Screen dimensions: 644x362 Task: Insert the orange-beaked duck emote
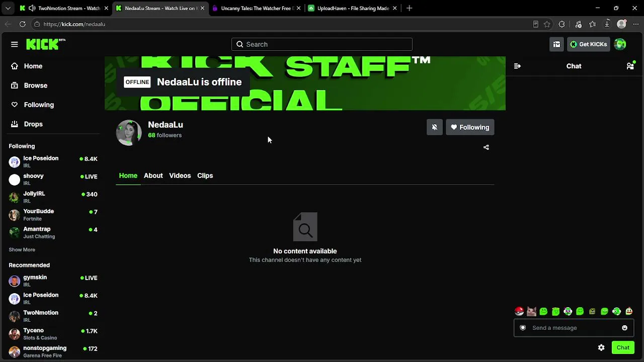tap(629, 311)
